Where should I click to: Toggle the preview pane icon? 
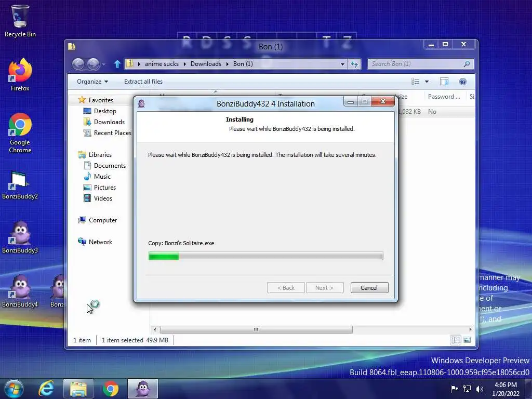444,82
